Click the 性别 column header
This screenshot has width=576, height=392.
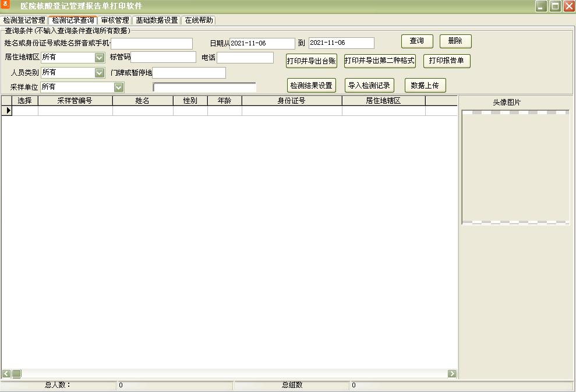click(190, 101)
